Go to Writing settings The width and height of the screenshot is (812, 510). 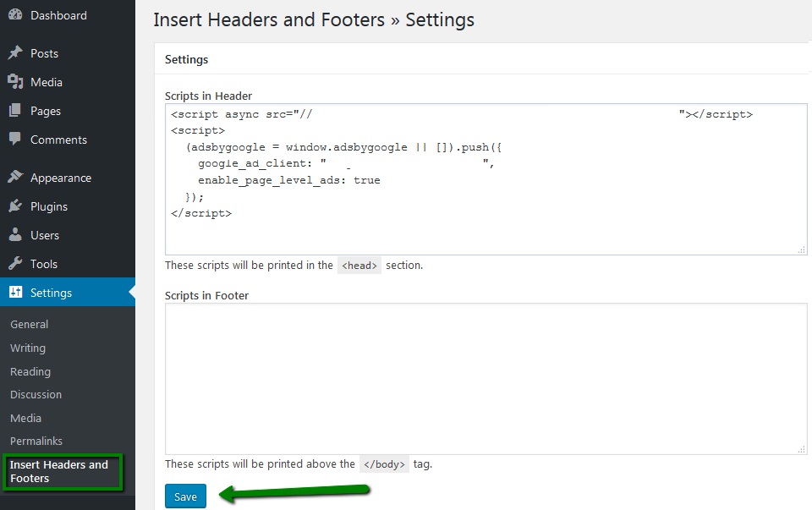28,348
